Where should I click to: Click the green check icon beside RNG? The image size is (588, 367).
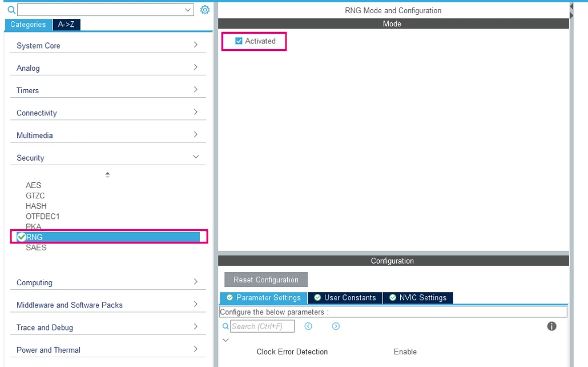click(21, 237)
